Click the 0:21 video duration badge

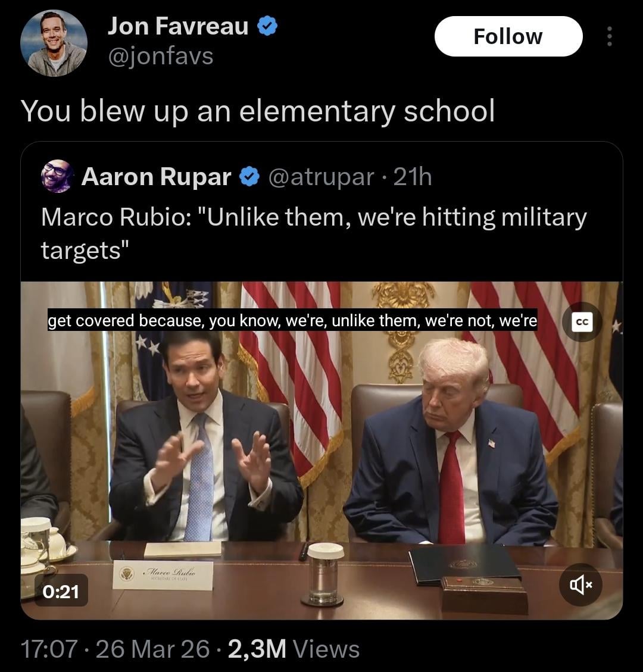[x=61, y=590]
